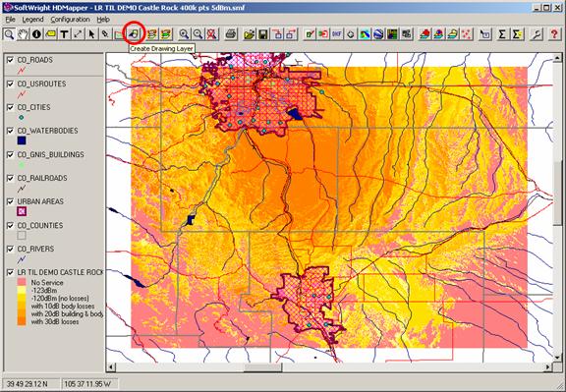
Task: Uncheck the CO_ROADS layer checkbox
Action: point(11,60)
